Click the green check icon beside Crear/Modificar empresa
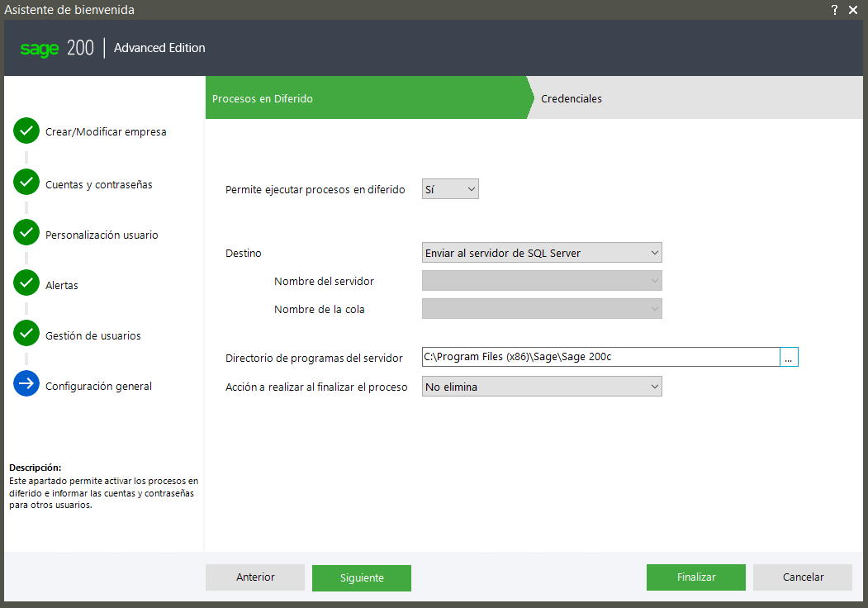This screenshot has height=608, width=868. pos(26,131)
